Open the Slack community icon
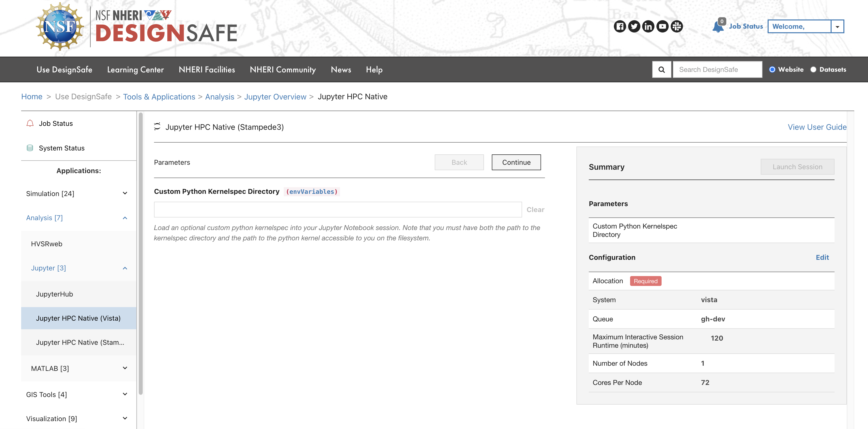 677,26
